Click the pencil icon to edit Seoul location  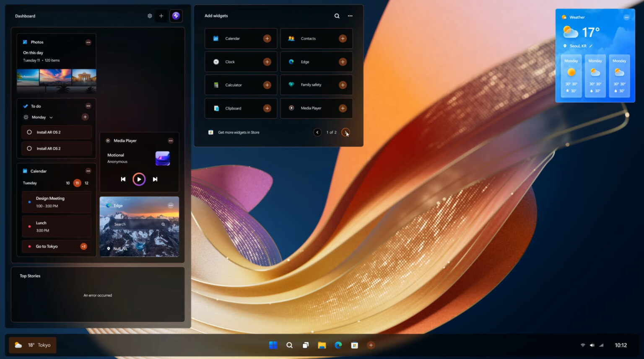(x=591, y=46)
